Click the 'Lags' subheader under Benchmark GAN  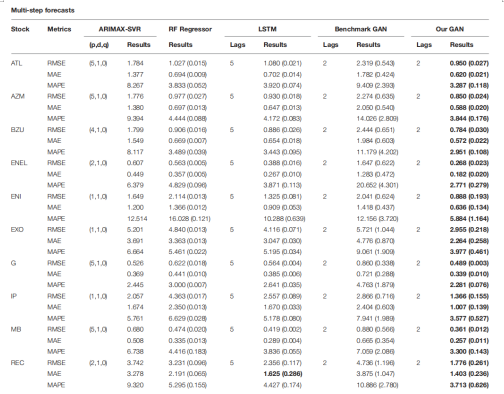point(330,45)
